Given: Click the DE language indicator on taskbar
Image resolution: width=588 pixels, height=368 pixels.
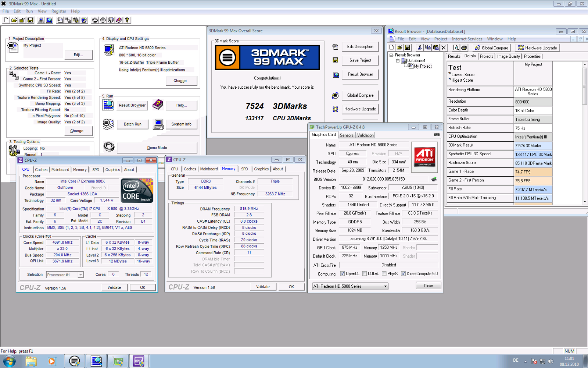Looking at the screenshot, I should pyautogui.click(x=516, y=360).
